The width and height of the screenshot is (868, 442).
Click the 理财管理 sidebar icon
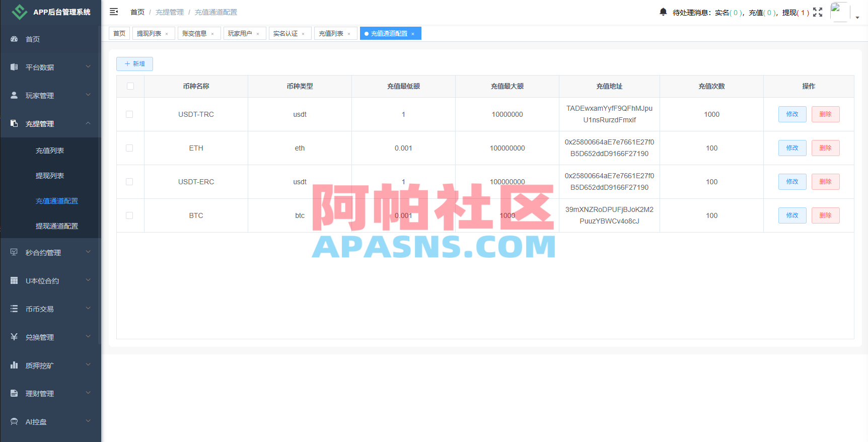coord(14,393)
